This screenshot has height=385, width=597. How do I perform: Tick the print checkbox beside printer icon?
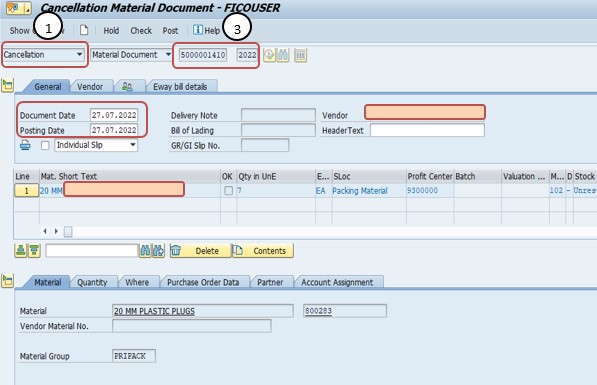45,145
